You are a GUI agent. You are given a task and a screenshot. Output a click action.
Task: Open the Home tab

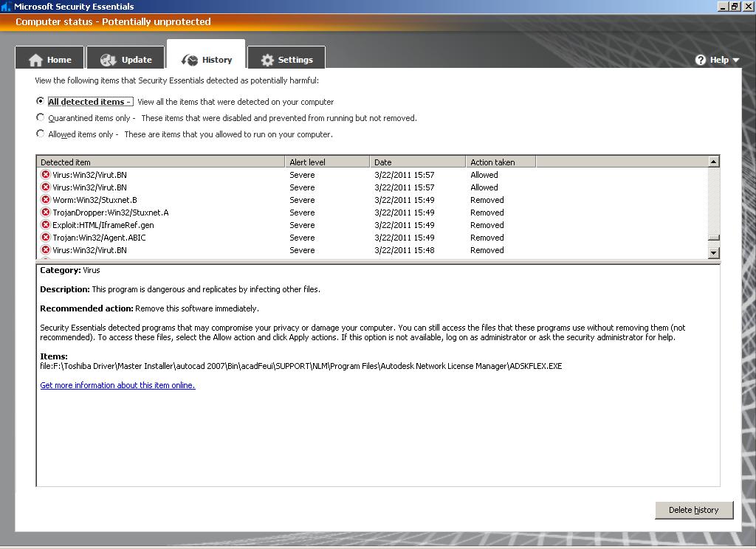coord(49,58)
